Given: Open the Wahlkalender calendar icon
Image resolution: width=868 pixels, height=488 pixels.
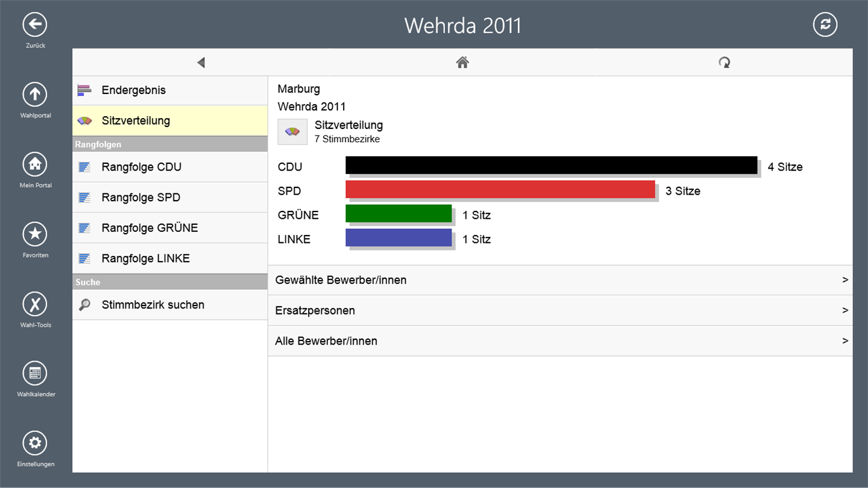Looking at the screenshot, I should (35, 374).
